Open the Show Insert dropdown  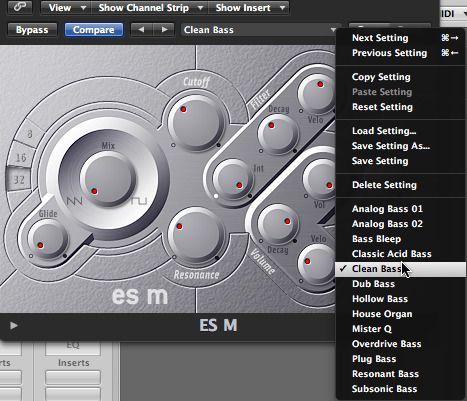(x=249, y=8)
